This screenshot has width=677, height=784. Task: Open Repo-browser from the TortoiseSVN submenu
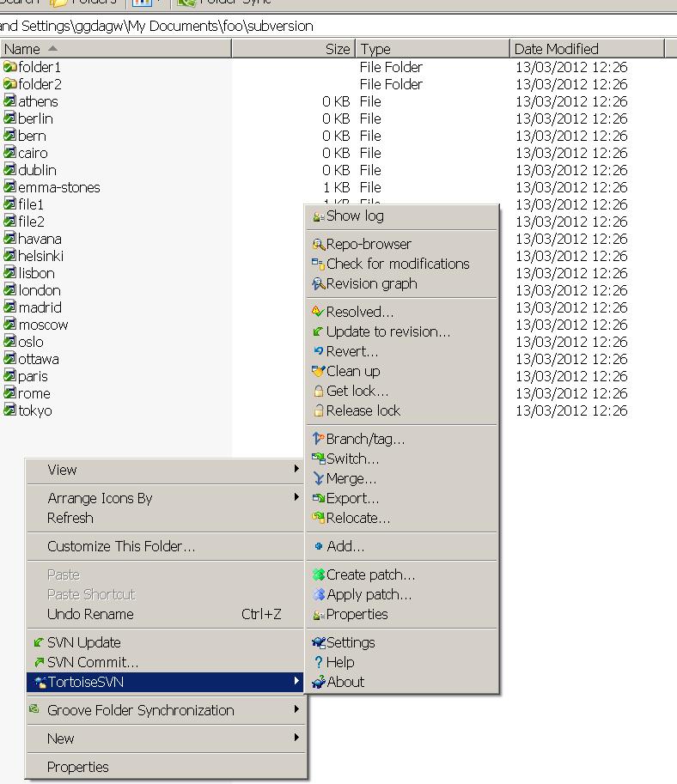click(368, 244)
